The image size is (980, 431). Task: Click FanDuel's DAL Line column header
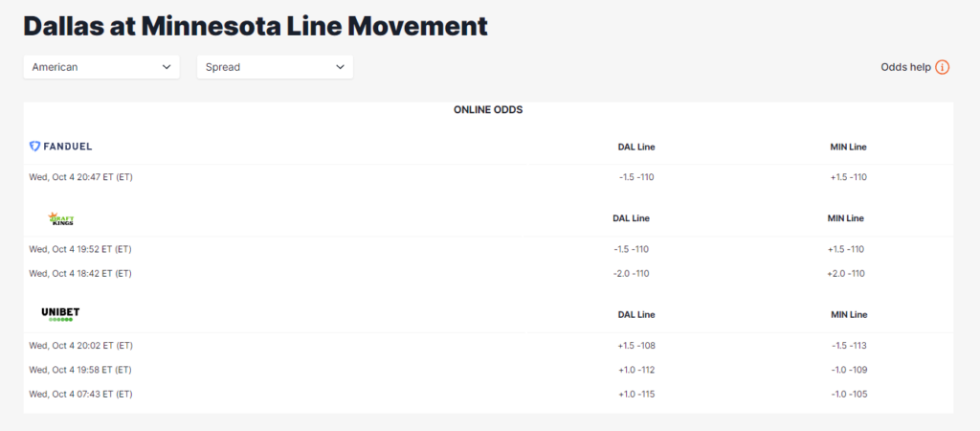pos(636,147)
